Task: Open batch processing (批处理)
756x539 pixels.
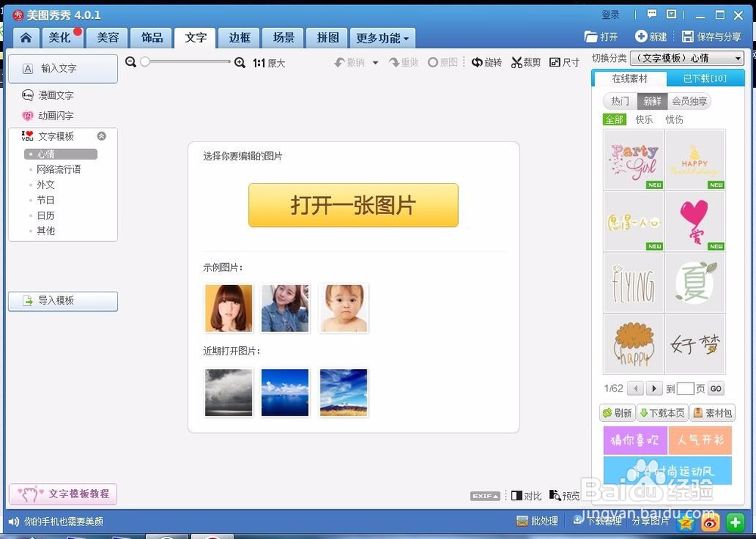Action: (x=538, y=521)
